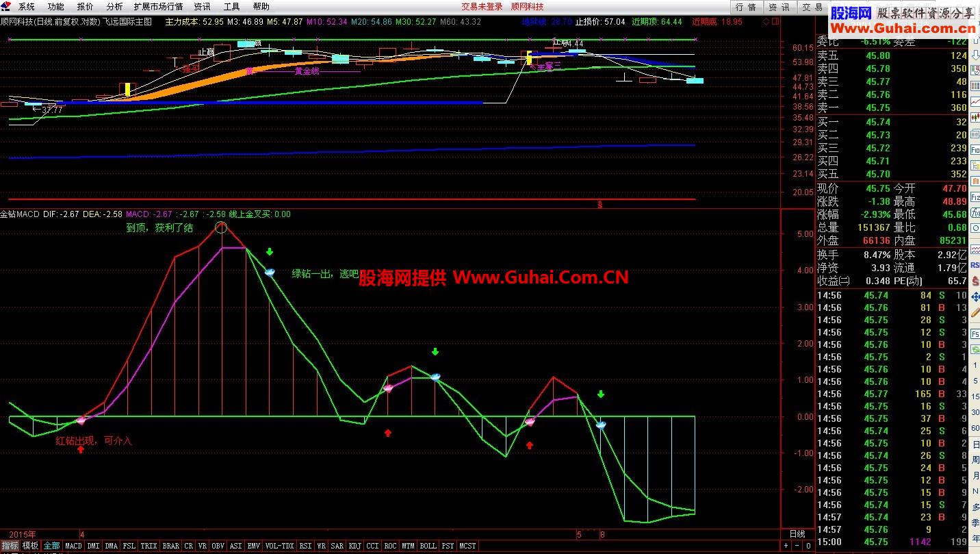
Task: Switch to the BOLL indicator tab
Action: click(428, 546)
